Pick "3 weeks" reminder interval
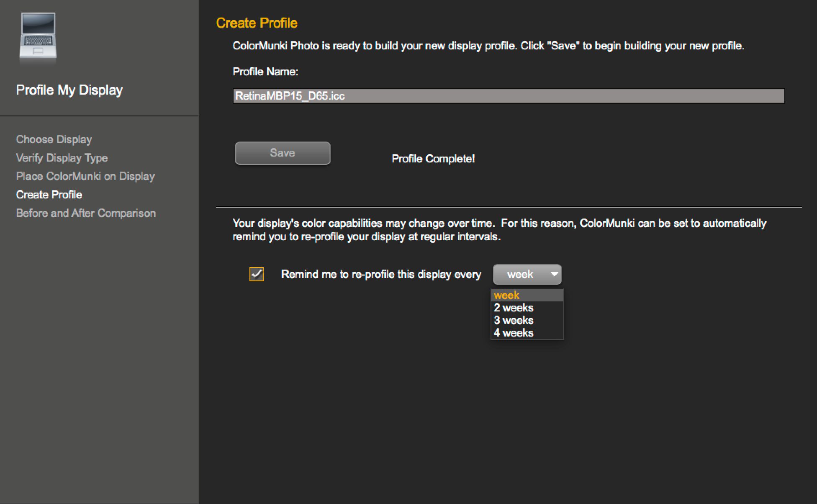 click(x=514, y=320)
